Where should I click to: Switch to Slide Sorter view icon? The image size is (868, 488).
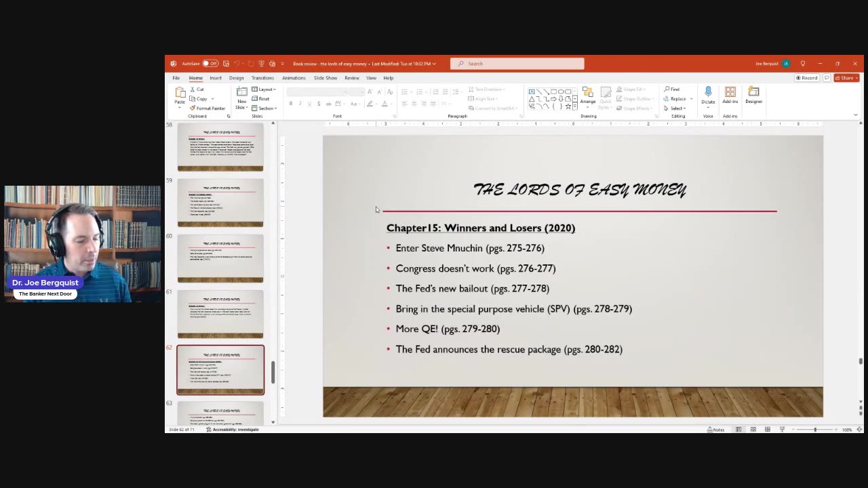(x=753, y=430)
